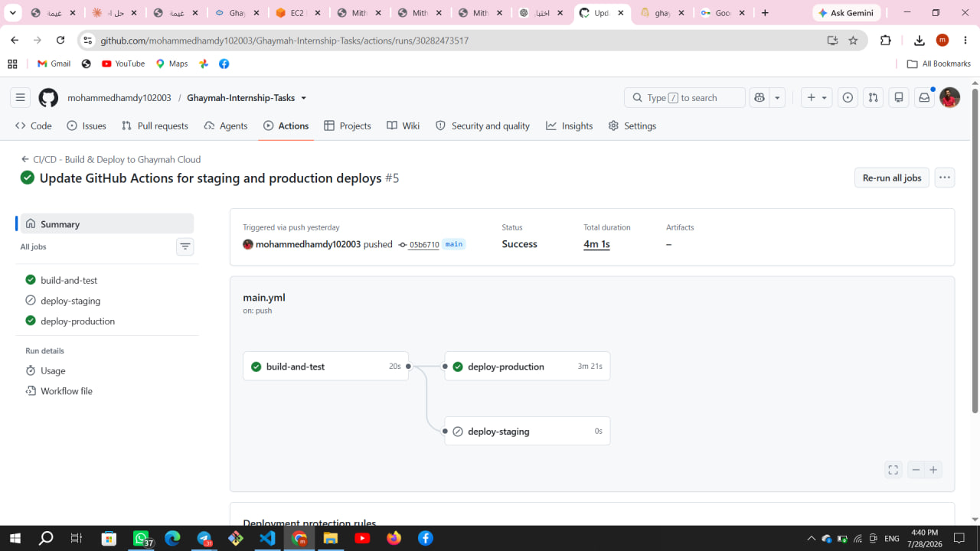Image resolution: width=980 pixels, height=551 pixels.
Task: Click the Re-run all jobs button
Action: (891, 178)
